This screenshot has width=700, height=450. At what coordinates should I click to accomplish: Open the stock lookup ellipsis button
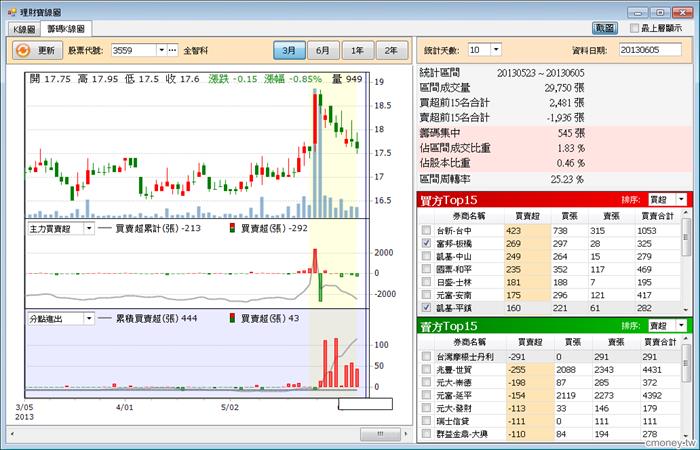coord(173,50)
